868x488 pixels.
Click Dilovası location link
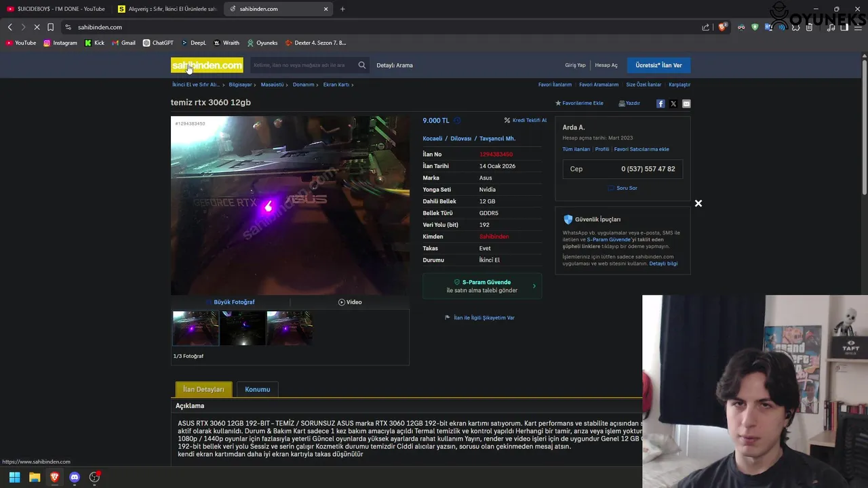461,138
